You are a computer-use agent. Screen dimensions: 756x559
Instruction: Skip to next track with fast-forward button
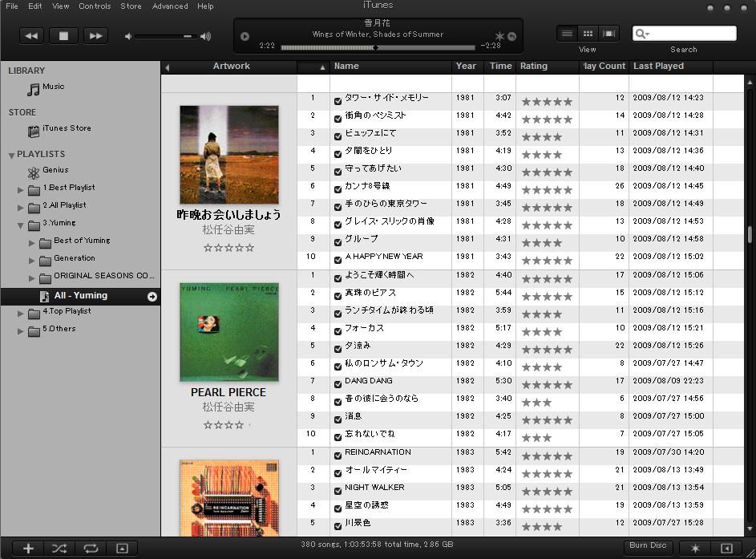(95, 36)
